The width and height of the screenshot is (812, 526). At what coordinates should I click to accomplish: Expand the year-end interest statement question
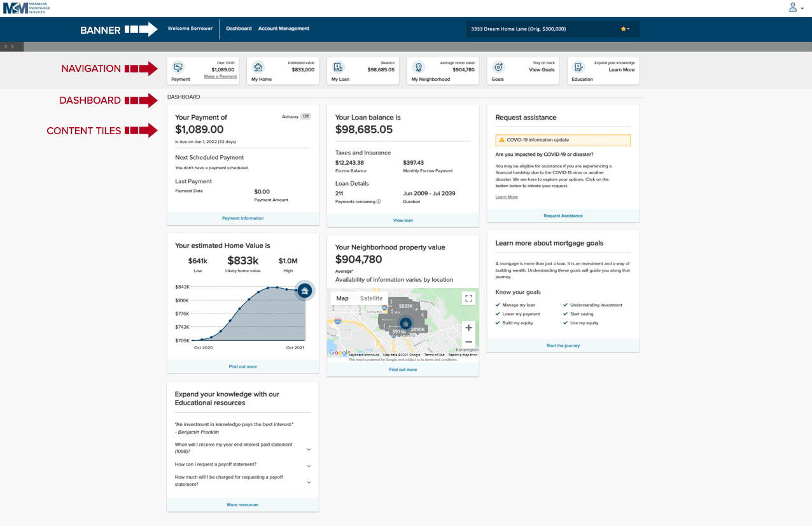coord(309,450)
